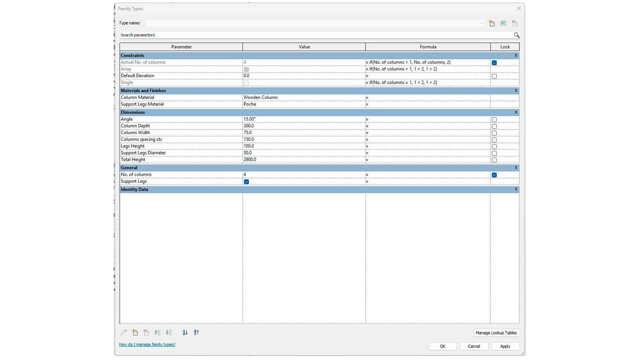Screen dimensions: 644x362
Task: Click the Search parameters input field
Action: (x=315, y=35)
